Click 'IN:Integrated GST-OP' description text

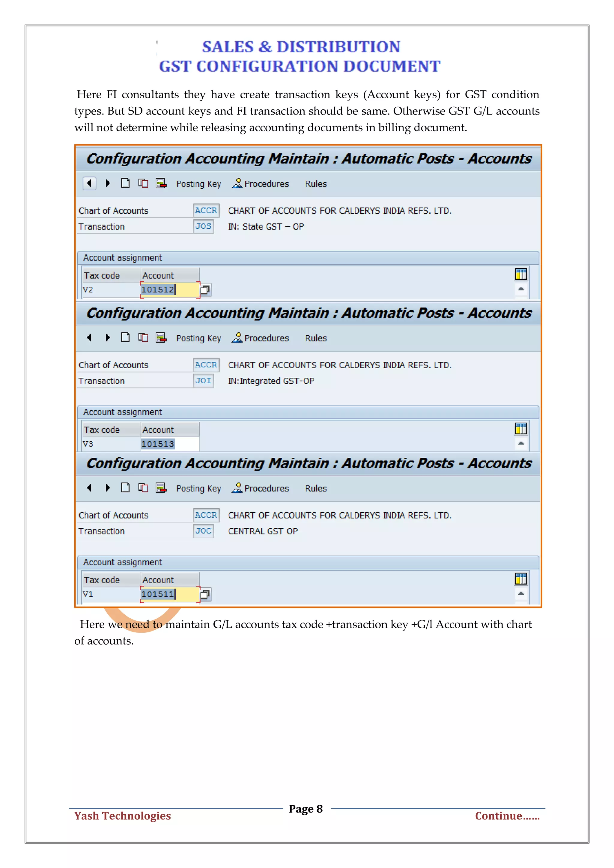271,381
